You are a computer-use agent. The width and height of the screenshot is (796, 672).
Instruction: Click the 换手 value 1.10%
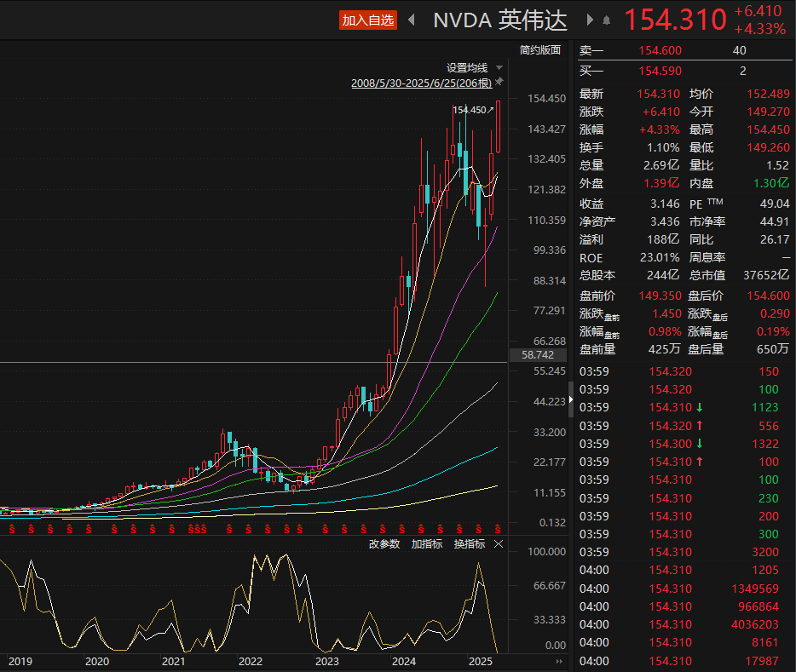tap(663, 147)
